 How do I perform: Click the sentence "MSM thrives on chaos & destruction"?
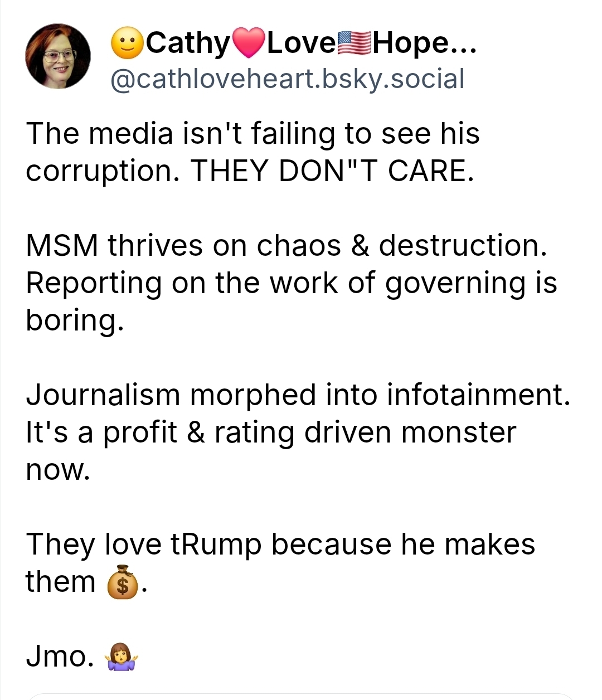pyautogui.click(x=287, y=246)
